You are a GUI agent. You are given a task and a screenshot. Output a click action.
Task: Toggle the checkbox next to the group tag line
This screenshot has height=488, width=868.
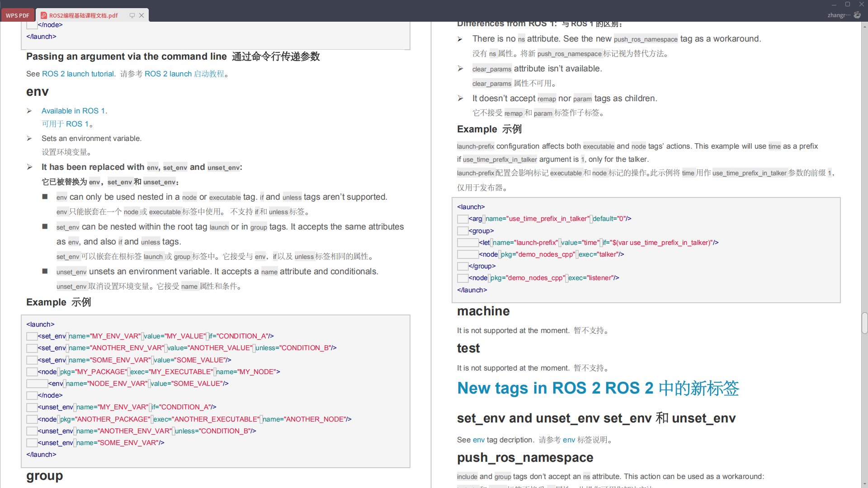pyautogui.click(x=462, y=231)
